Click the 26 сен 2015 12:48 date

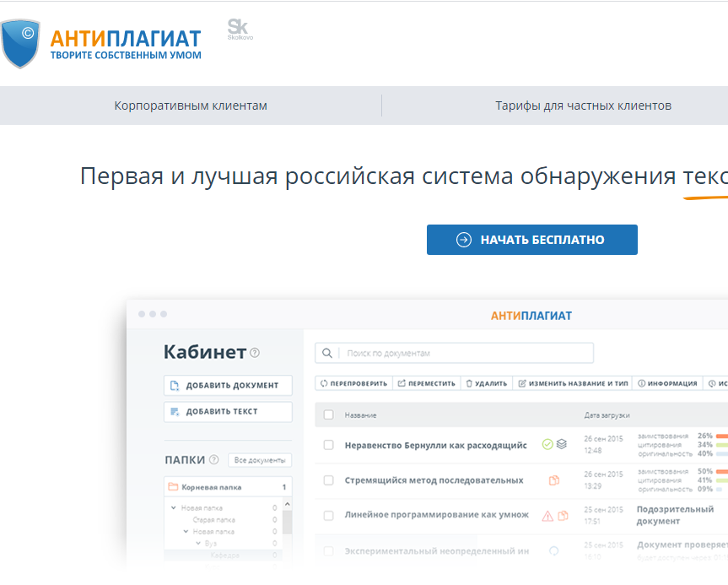[x=603, y=444]
